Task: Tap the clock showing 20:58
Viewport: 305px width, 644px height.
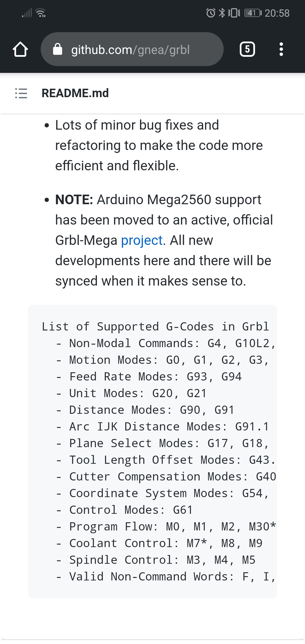Action: [277, 13]
